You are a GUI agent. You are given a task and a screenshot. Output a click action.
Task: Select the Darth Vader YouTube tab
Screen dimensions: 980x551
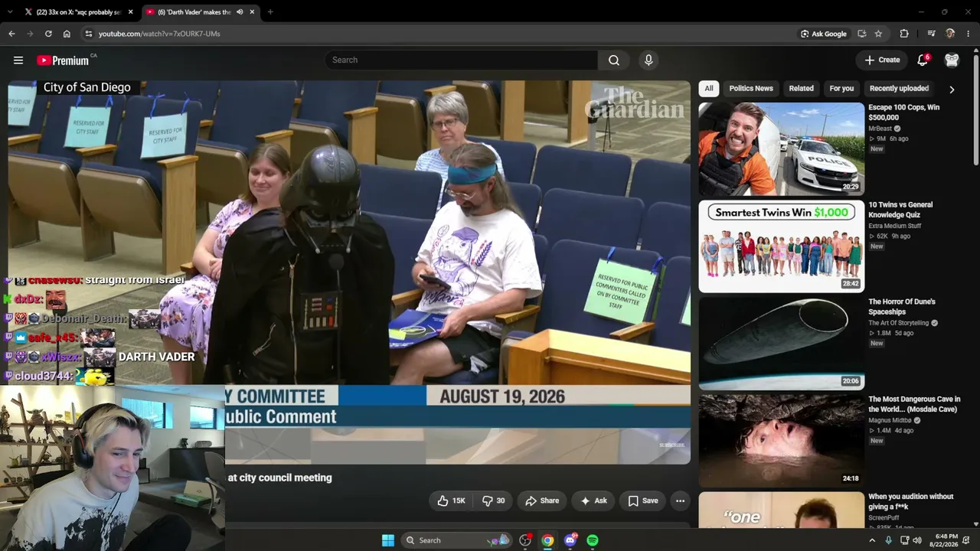coord(200,11)
